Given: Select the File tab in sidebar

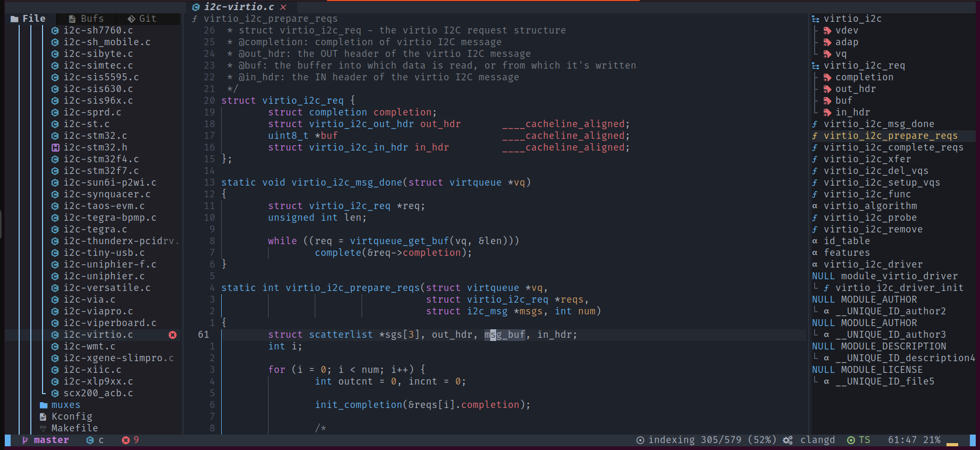Looking at the screenshot, I should (x=28, y=19).
